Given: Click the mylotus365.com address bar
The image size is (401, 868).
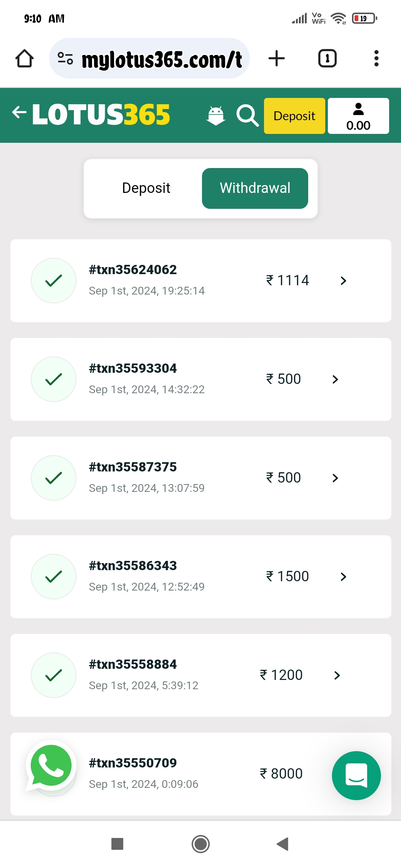Looking at the screenshot, I should click(162, 59).
